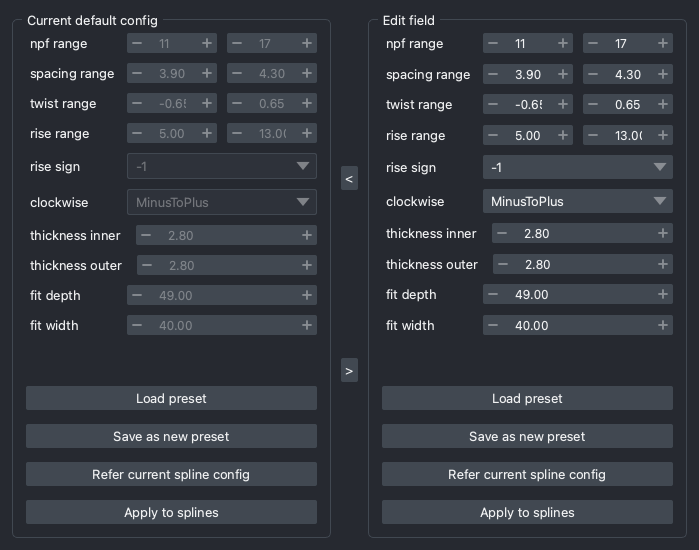Click Refer current spline config in Edit field

coord(527,474)
